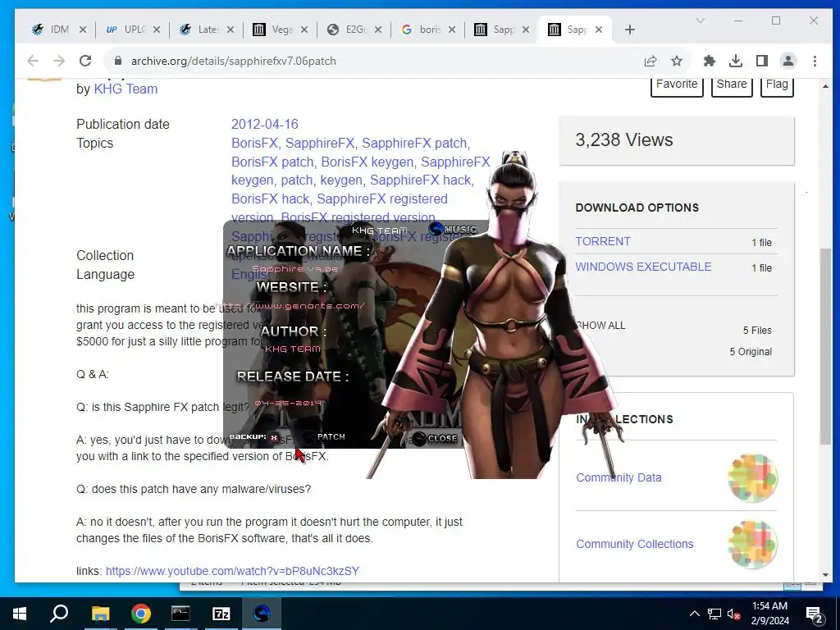Click the page vertical scrollbar thumb

coord(825,347)
